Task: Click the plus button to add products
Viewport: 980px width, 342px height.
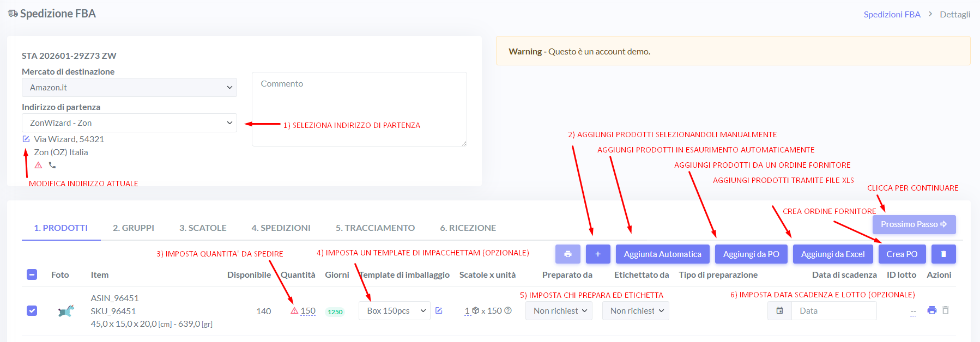Action: (x=597, y=254)
